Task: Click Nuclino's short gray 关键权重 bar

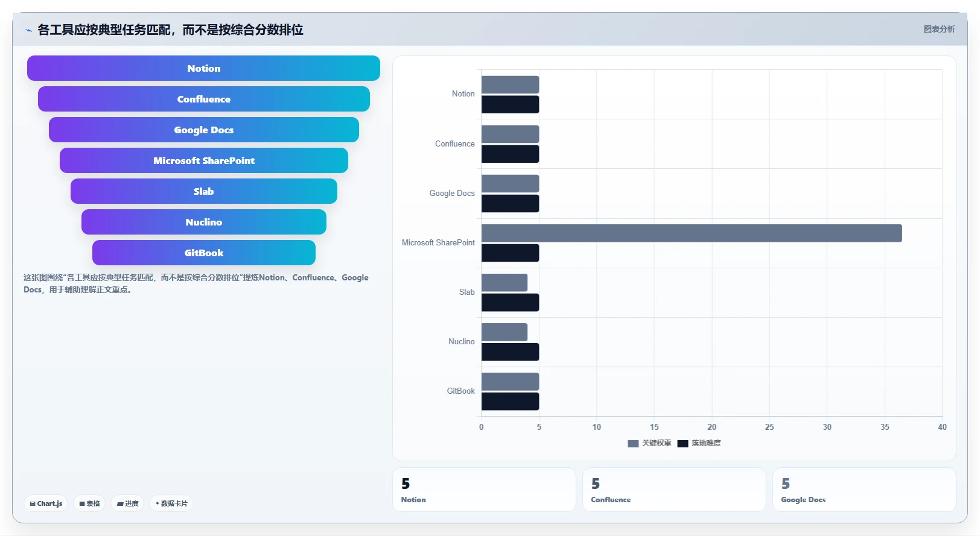Action: (x=504, y=332)
